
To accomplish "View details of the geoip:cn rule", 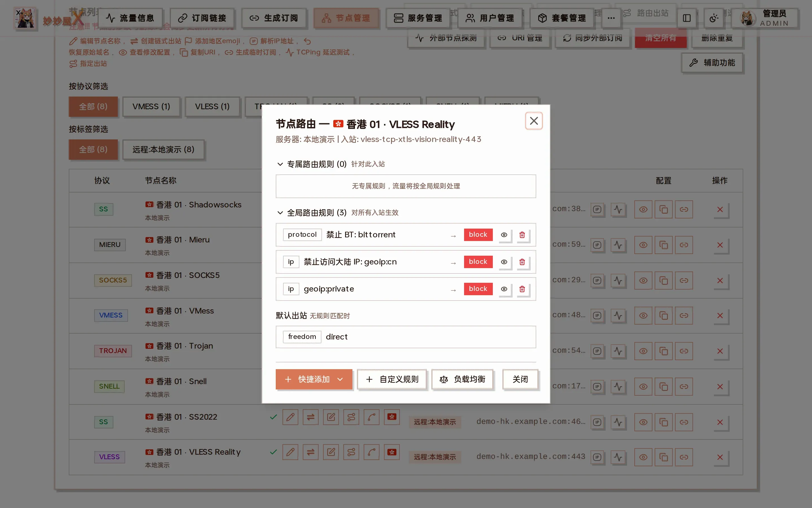I will pyautogui.click(x=504, y=262).
